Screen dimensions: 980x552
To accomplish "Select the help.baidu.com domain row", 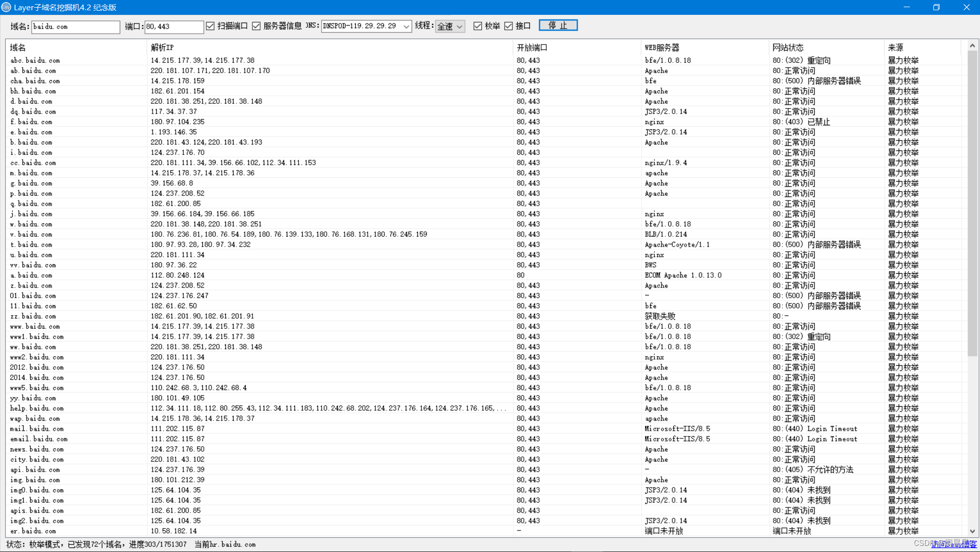I will [484, 408].
